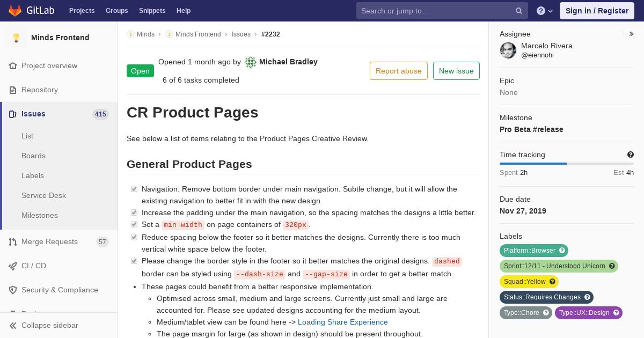Viewport: 644px width, 338px height.
Task: Open the Pro Beta #release milestone
Action: [531, 129]
